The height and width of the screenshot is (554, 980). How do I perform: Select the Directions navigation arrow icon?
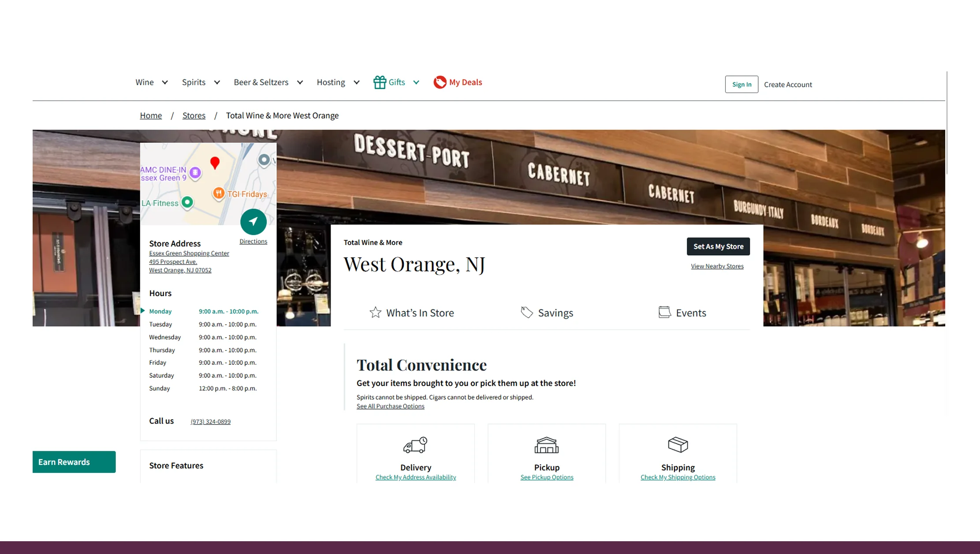click(253, 222)
